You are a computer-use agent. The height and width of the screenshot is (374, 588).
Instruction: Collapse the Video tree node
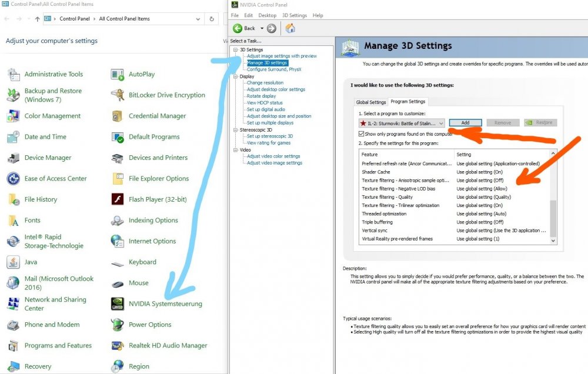tap(236, 150)
